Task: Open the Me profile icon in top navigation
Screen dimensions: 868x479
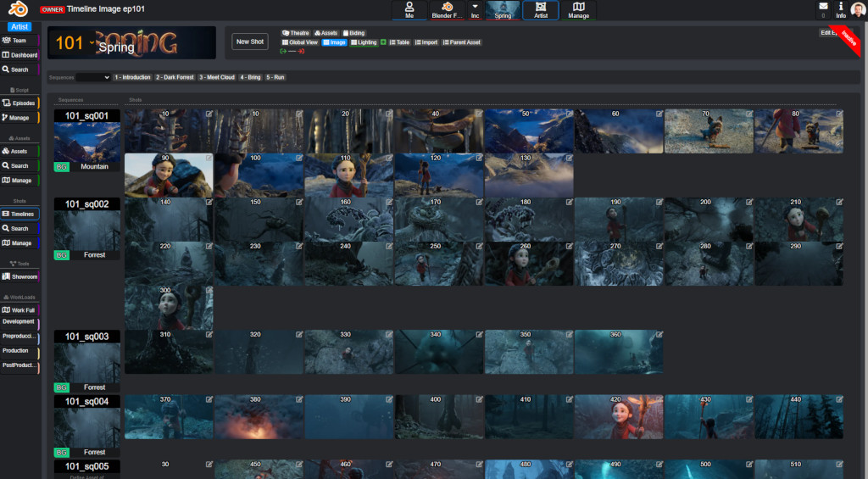Action: 409,10
